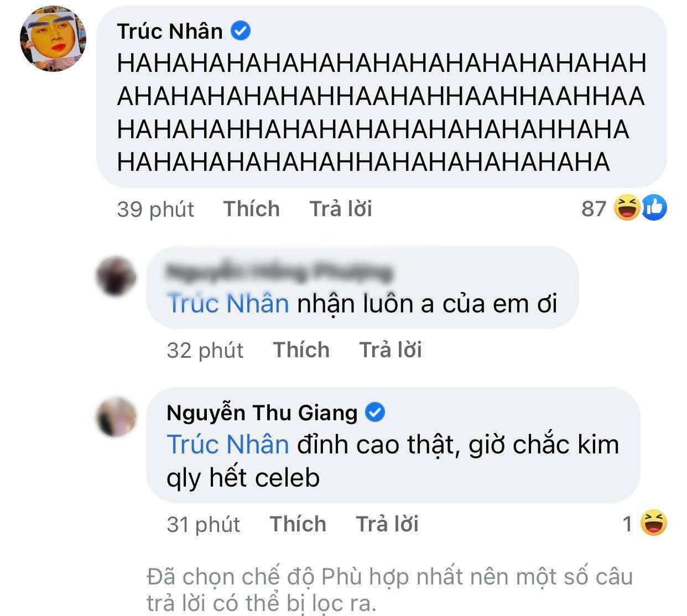Click Trúc Nhân's blue verified badge
Screen dimensions: 687x616
tap(240, 31)
